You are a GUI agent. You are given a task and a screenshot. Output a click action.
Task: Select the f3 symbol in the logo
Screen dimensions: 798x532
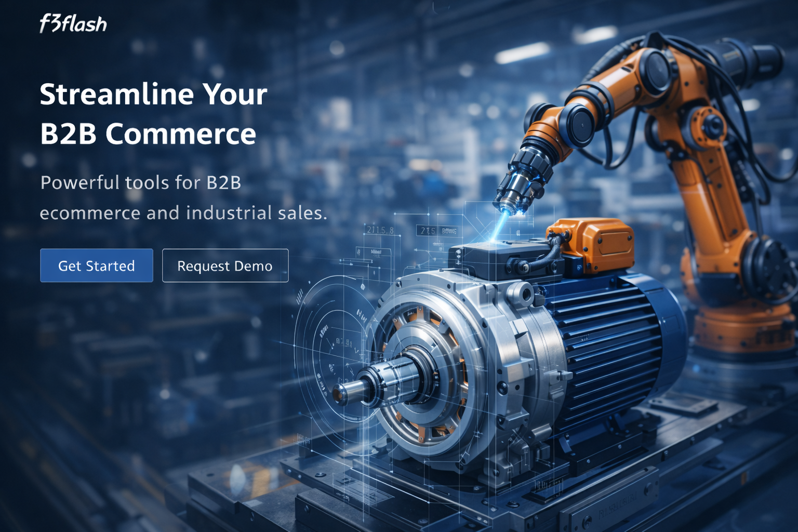click(x=49, y=23)
